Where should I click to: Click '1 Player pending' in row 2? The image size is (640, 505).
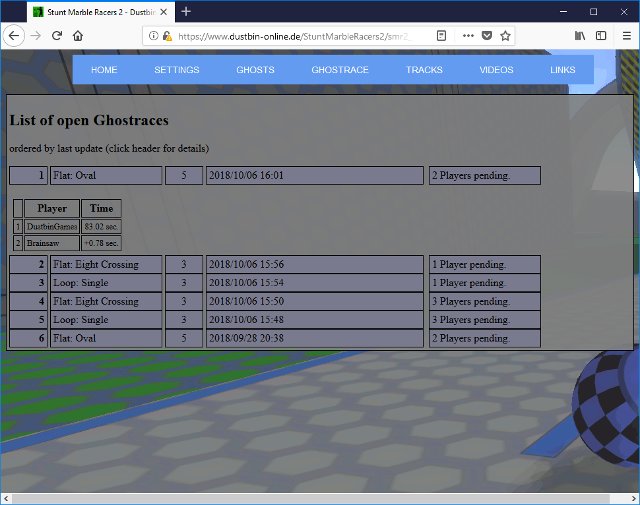(x=485, y=265)
